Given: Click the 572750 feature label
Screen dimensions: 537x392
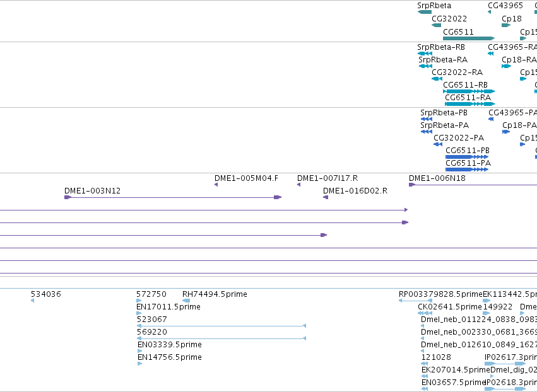Looking at the screenshot, I should tap(151, 294).
